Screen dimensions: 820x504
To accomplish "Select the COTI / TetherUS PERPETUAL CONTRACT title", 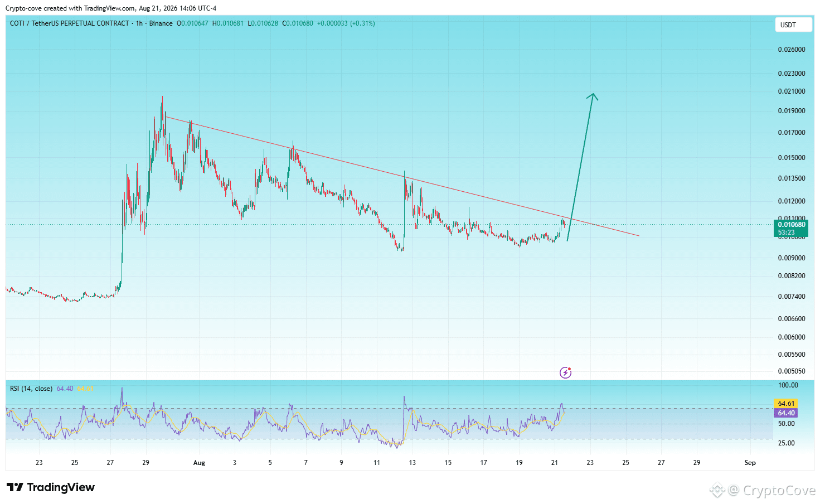I will 70,23.
